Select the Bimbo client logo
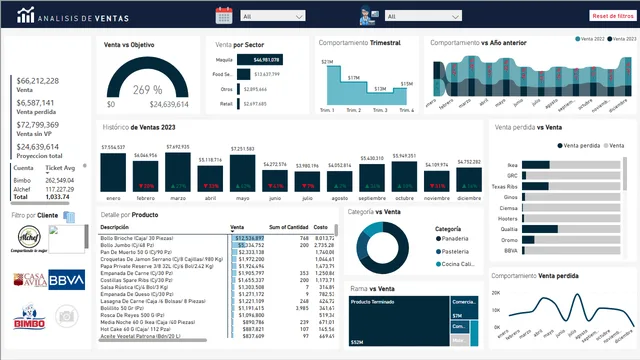Image resolution: width=640 pixels, height=360 pixels. pos(29,317)
